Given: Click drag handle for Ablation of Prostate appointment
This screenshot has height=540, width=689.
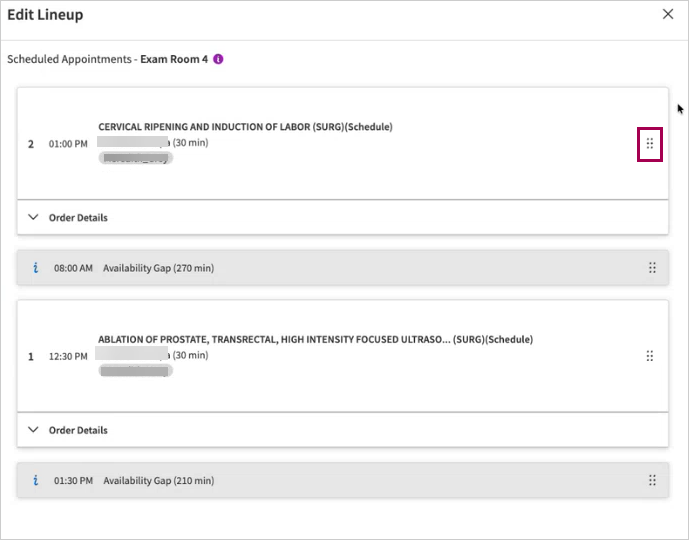Looking at the screenshot, I should [x=649, y=356].
